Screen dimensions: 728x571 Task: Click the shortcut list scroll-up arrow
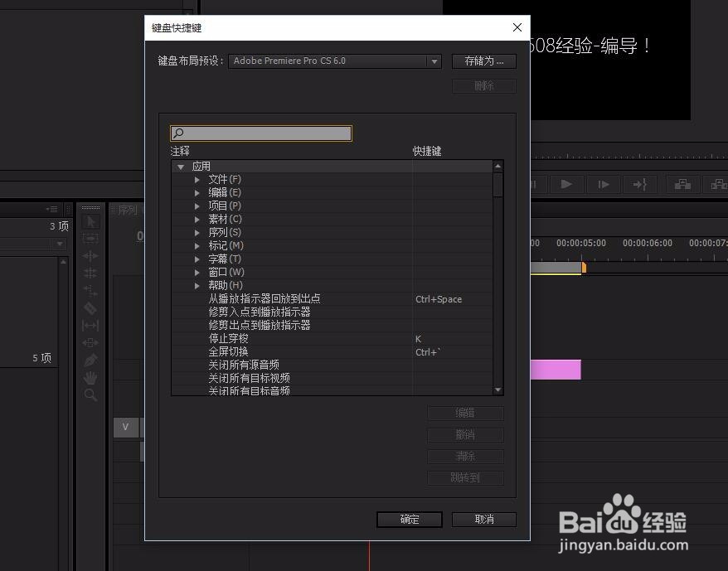pyautogui.click(x=497, y=166)
